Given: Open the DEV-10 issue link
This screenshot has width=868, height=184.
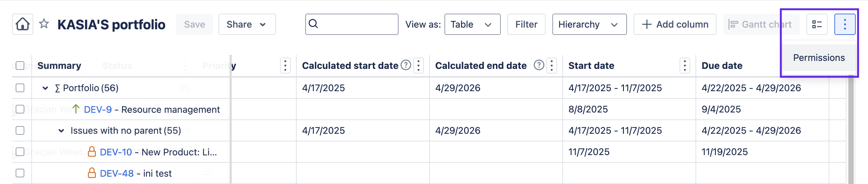Looking at the screenshot, I should point(116,152).
